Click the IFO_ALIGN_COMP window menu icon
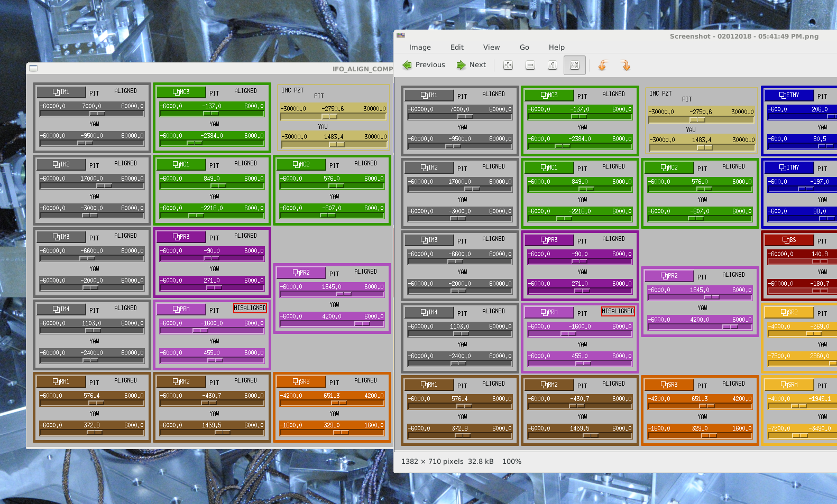 pos(33,69)
